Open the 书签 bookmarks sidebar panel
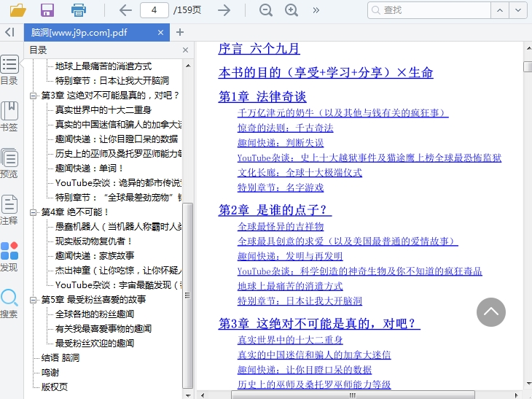Screen dimensions: 532x399 click(9, 116)
